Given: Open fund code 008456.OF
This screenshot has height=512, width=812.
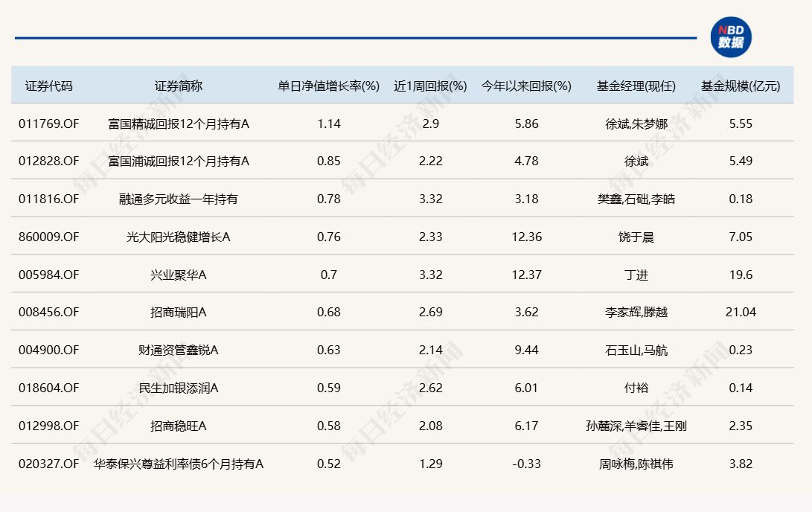Looking at the screenshot, I should pyautogui.click(x=48, y=313).
